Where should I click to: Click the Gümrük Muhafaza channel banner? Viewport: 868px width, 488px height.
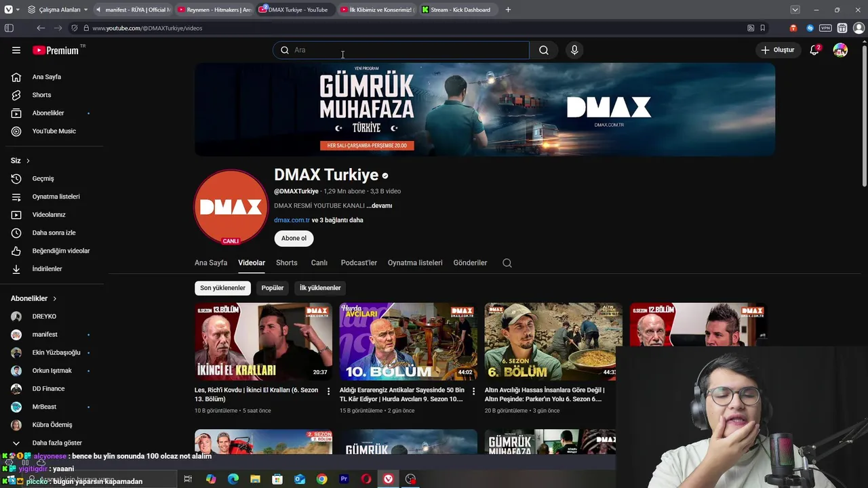coord(485,110)
